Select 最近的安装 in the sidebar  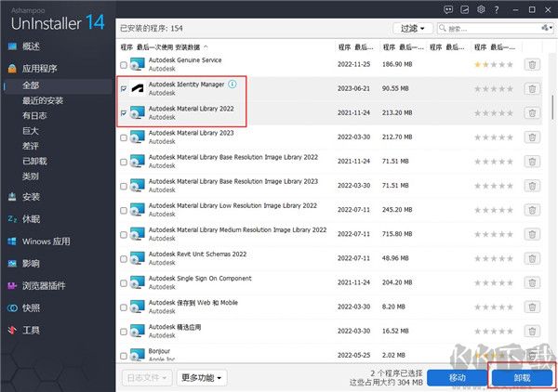(x=43, y=100)
